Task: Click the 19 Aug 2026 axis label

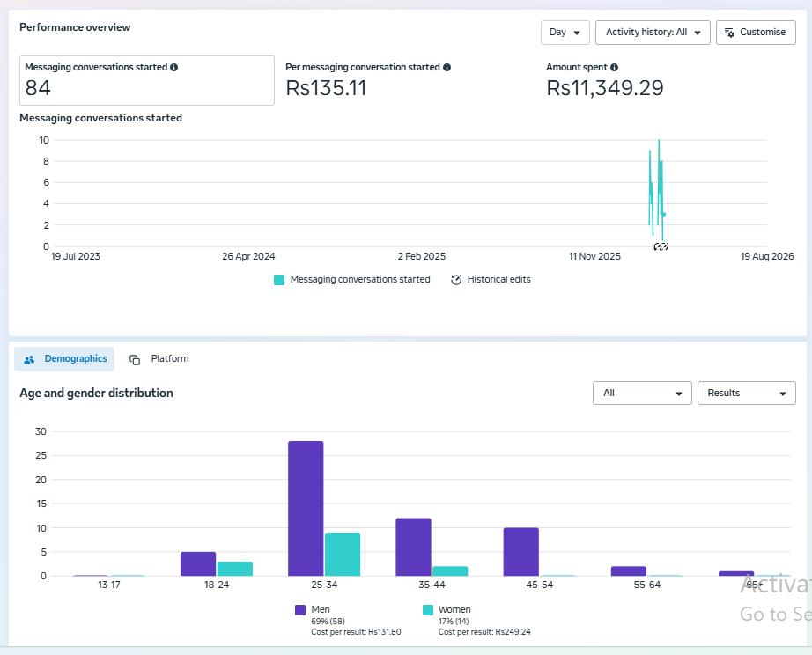Action: coord(767,256)
